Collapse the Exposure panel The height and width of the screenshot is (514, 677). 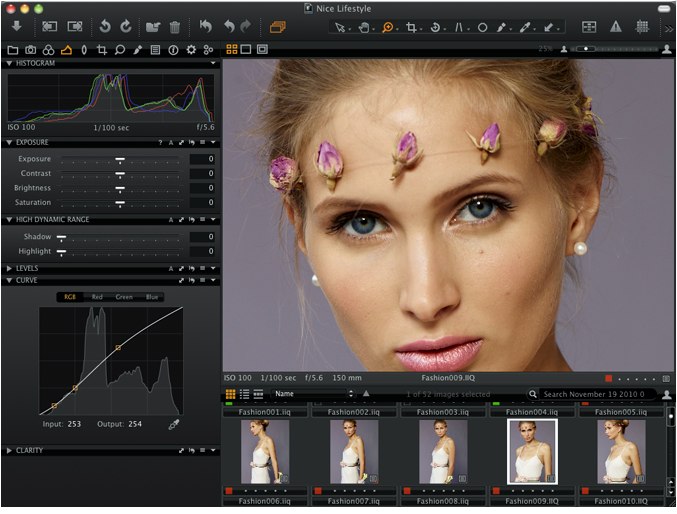tap(10, 143)
